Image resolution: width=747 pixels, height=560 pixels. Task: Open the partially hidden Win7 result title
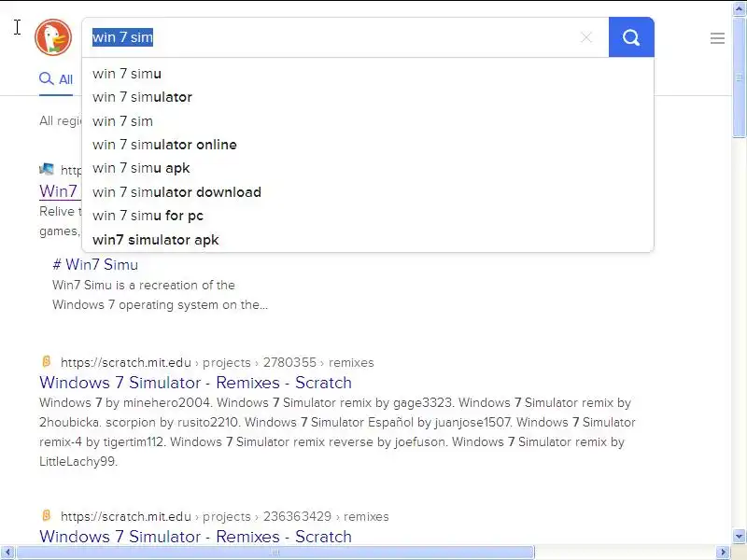coord(60,191)
